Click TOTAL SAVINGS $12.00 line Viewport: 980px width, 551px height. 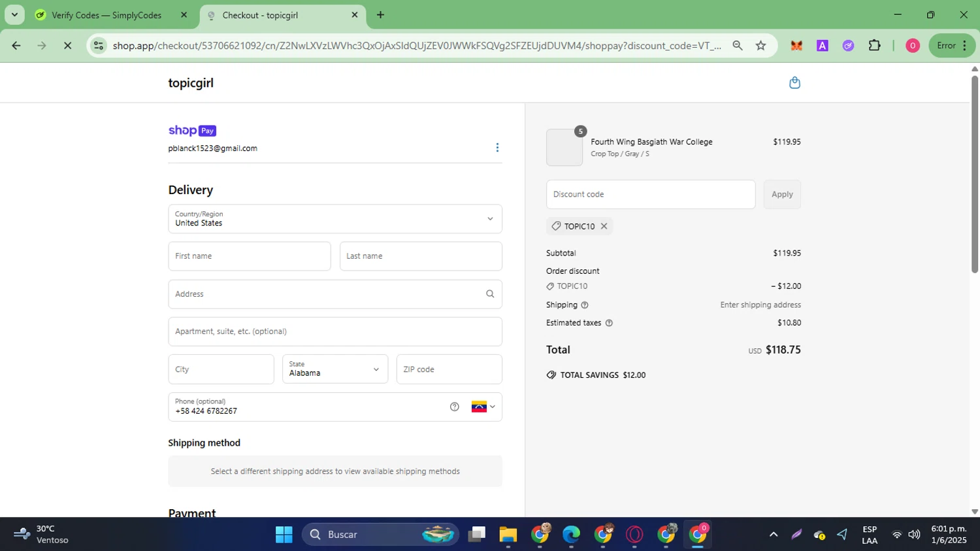pos(596,375)
